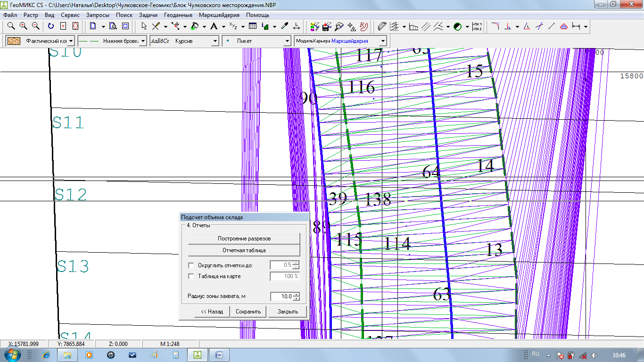
Task: Click the red cloud shape icon
Action: 563,26
